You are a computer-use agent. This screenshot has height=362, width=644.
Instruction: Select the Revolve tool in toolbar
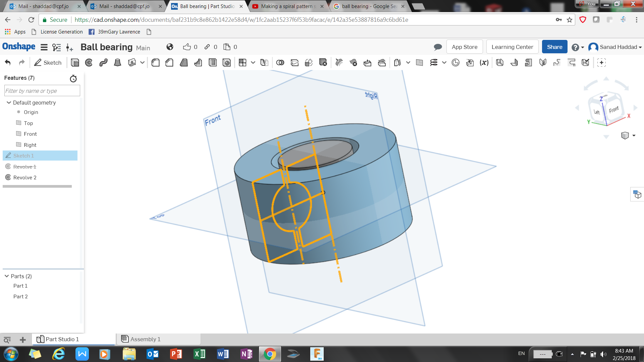pyautogui.click(x=89, y=63)
